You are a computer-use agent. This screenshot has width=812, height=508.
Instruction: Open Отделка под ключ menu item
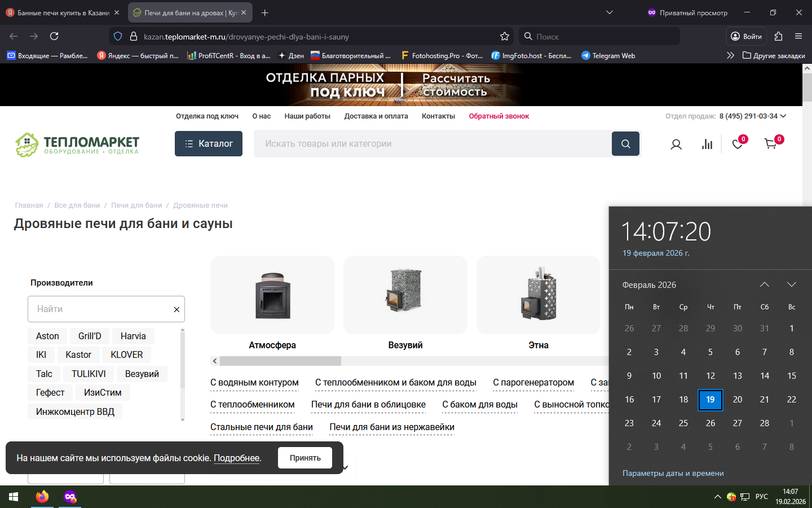tap(207, 116)
